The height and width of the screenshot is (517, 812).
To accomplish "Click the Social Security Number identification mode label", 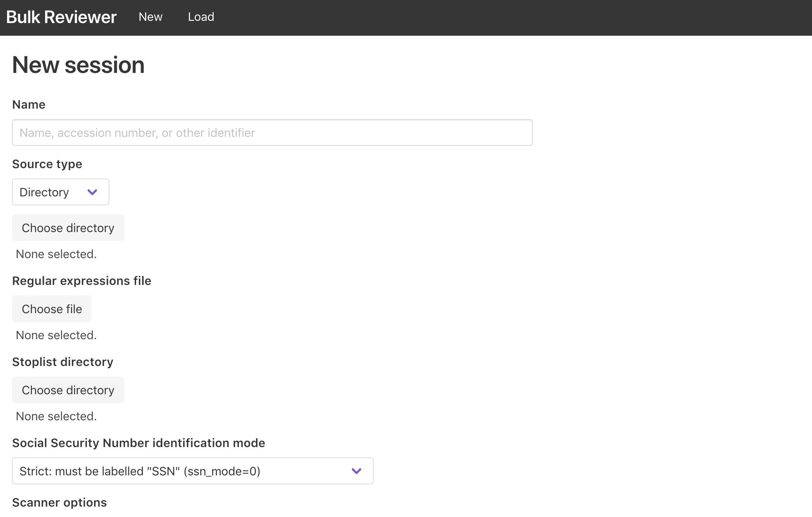I will click(139, 443).
